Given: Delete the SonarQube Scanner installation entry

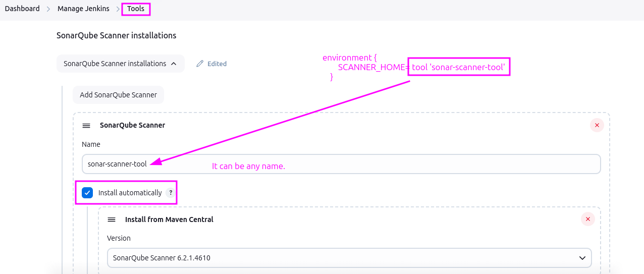Looking at the screenshot, I should pos(597,125).
